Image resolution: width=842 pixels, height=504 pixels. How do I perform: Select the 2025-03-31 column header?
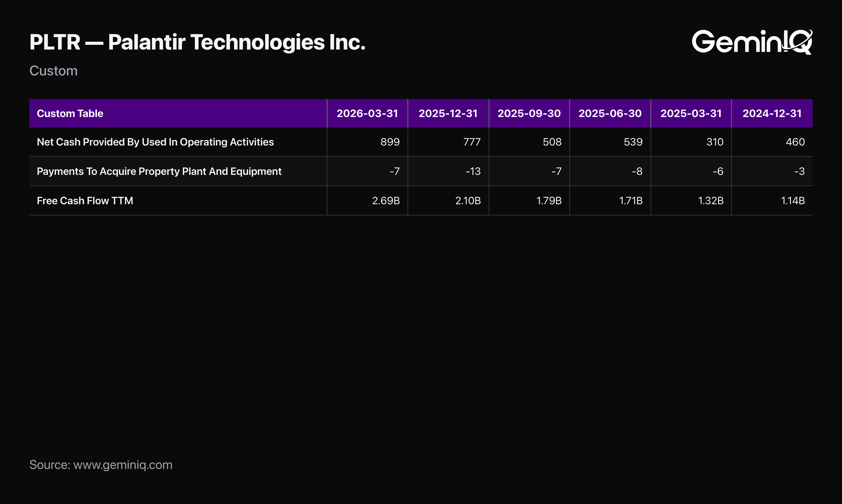(691, 113)
